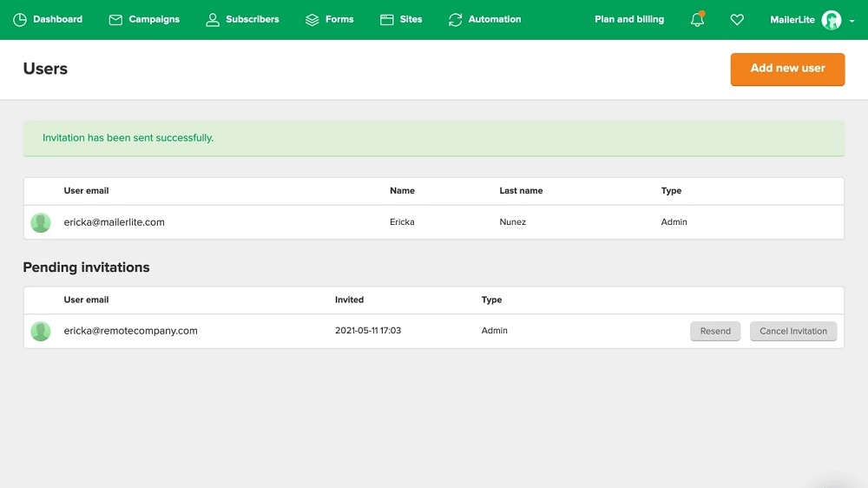Click invited date 2021-05-11 17:03
The image size is (868, 488).
coord(368,331)
